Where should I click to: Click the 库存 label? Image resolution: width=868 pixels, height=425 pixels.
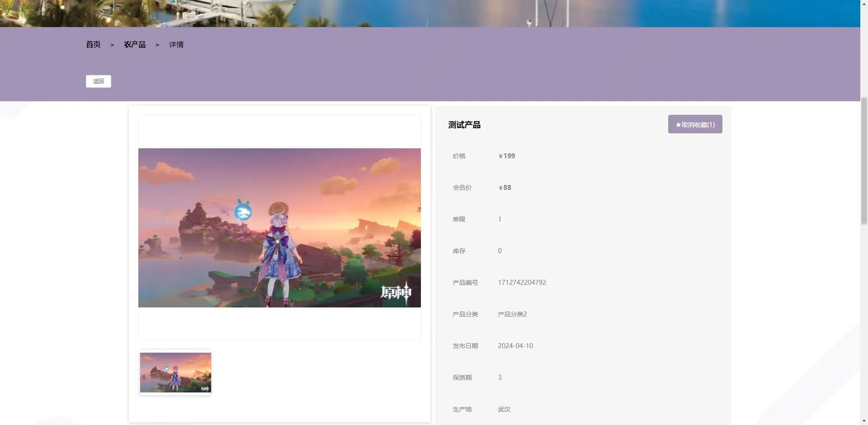click(459, 251)
